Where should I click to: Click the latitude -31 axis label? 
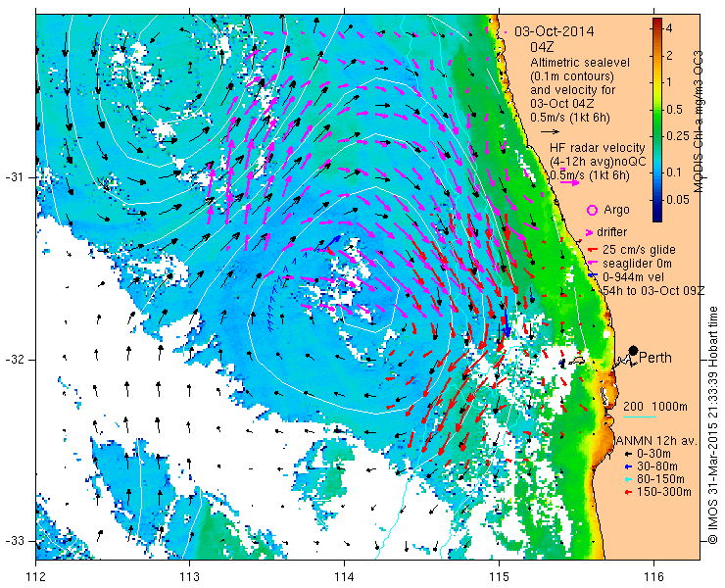coord(14,177)
